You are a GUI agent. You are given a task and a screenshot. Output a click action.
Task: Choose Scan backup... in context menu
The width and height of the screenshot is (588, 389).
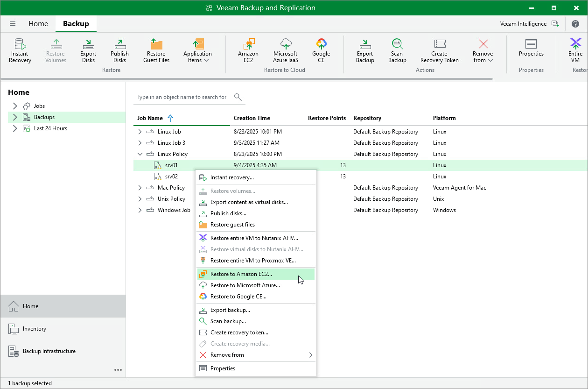coord(256,321)
